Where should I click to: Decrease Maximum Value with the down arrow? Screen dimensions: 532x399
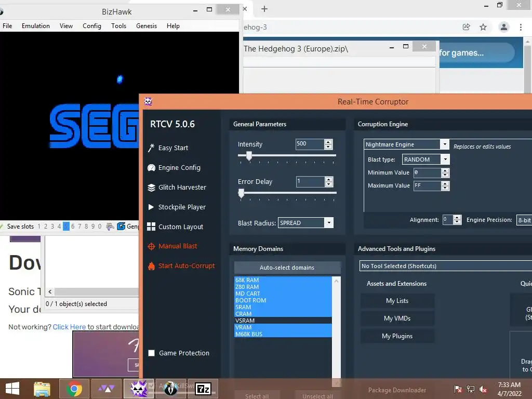(445, 188)
